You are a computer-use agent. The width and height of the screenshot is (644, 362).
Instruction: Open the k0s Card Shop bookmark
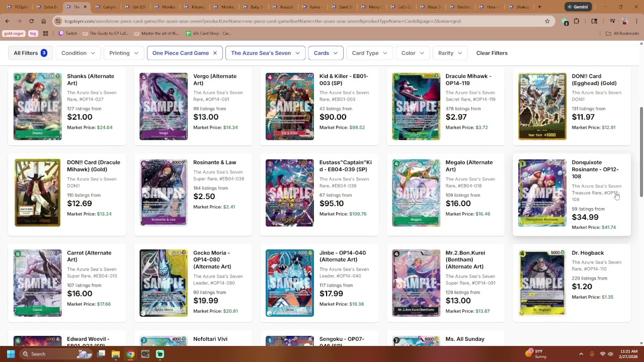point(208,33)
